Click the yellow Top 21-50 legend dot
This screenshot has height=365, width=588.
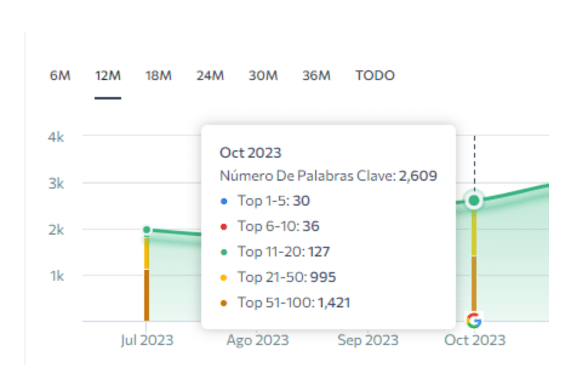(224, 278)
